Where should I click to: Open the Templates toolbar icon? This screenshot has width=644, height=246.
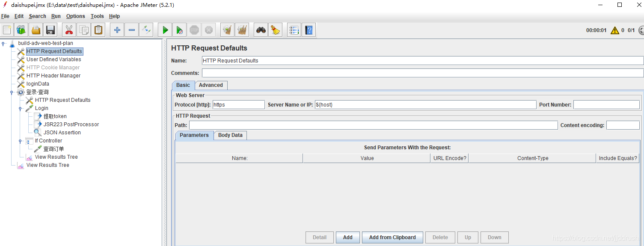click(21, 30)
